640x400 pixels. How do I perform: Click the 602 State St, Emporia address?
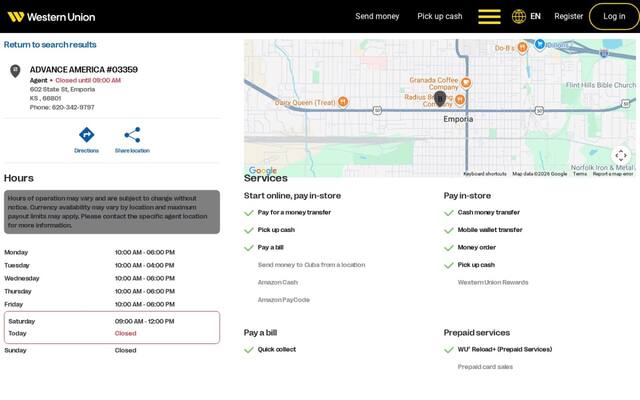coord(62,89)
